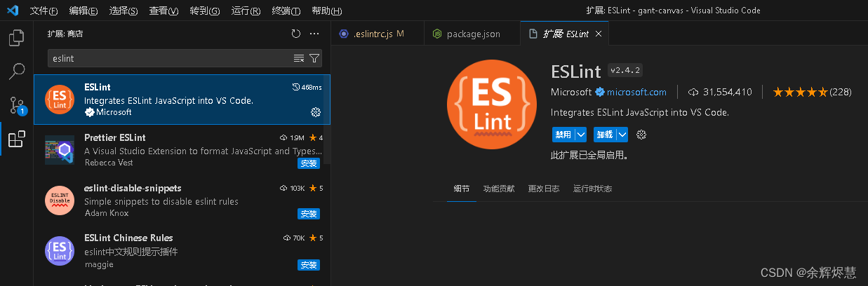Switch to the .eslintrc.js editor tab
Screen dimensions: 868x286
(378, 34)
